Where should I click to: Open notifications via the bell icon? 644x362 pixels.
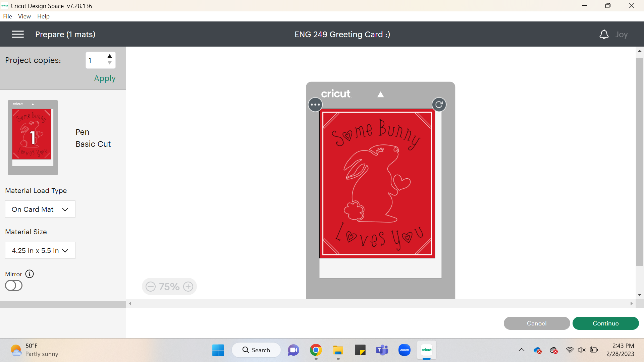pos(604,34)
